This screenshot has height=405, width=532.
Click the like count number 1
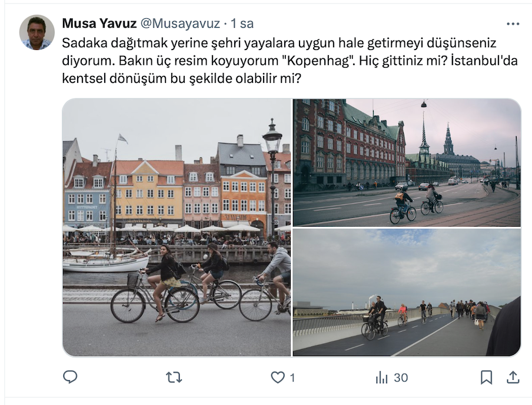(x=292, y=378)
